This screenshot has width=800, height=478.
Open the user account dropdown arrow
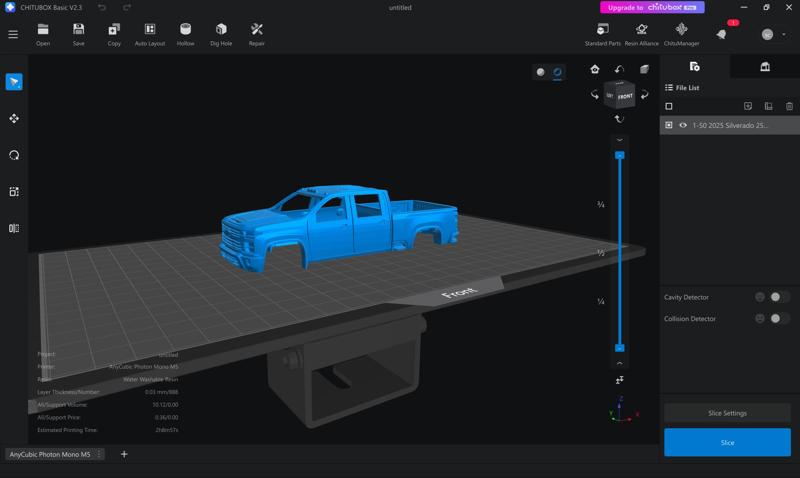(784, 34)
